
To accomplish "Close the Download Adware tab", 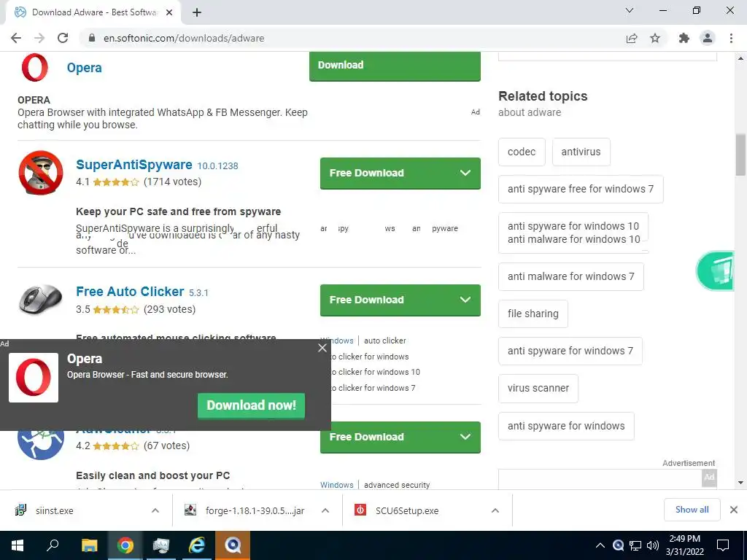I will (x=169, y=12).
